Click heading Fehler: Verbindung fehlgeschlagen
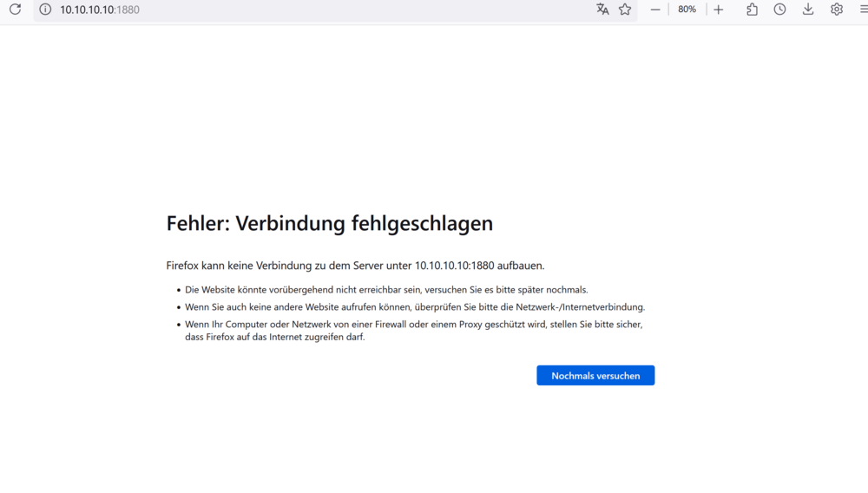 pyautogui.click(x=329, y=224)
